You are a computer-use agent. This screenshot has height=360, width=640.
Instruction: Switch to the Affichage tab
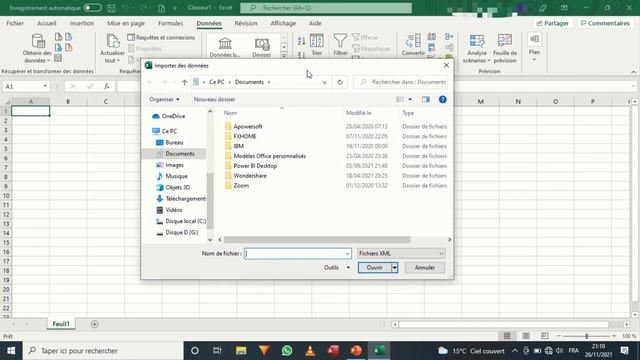point(283,23)
